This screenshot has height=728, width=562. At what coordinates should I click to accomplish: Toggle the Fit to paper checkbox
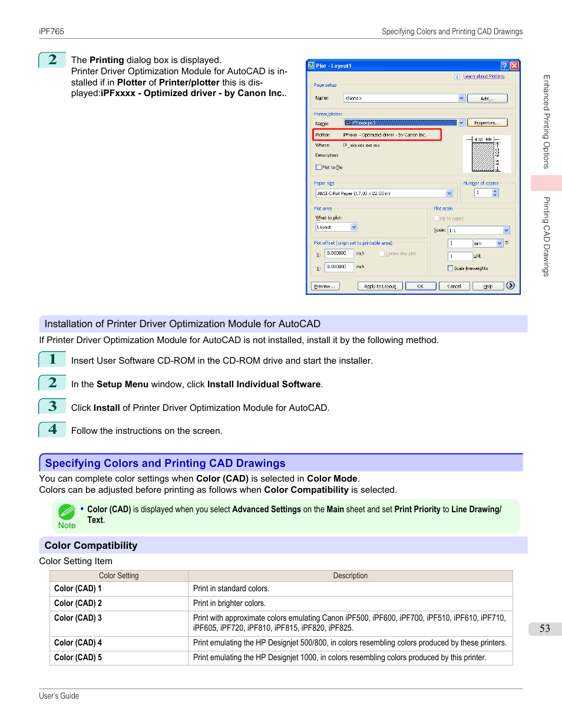[437, 218]
